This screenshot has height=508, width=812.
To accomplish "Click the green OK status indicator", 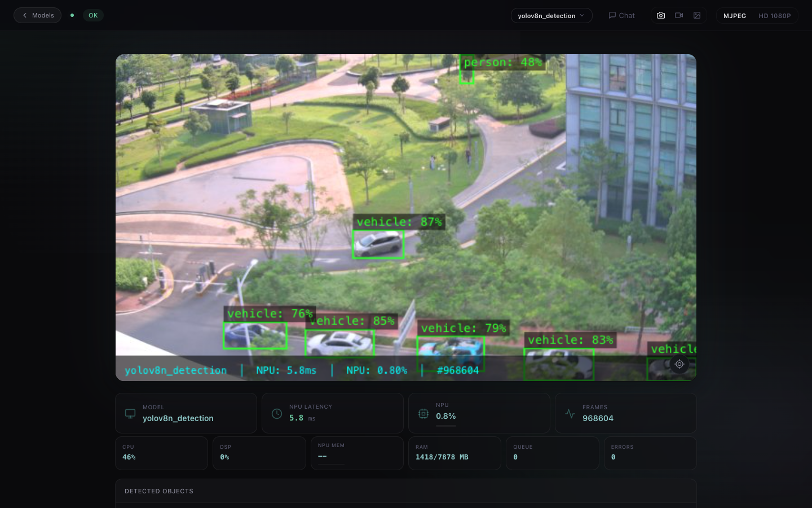I will click(93, 15).
